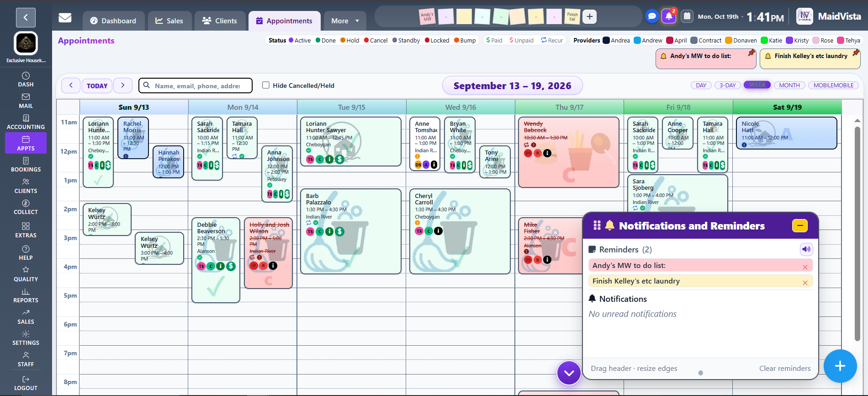Select the 3-DAY calendar view
The width and height of the screenshot is (868, 396).
(x=728, y=85)
